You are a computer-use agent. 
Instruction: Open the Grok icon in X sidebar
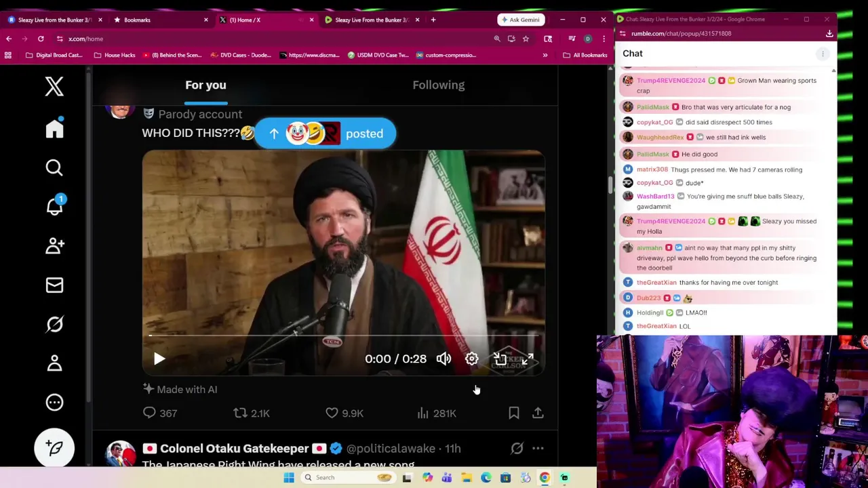coord(54,324)
